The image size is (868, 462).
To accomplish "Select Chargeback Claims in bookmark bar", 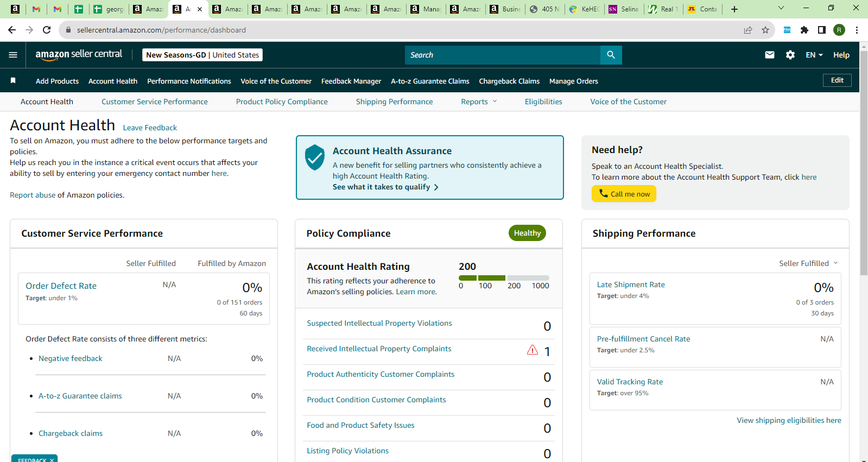I will click(x=509, y=81).
